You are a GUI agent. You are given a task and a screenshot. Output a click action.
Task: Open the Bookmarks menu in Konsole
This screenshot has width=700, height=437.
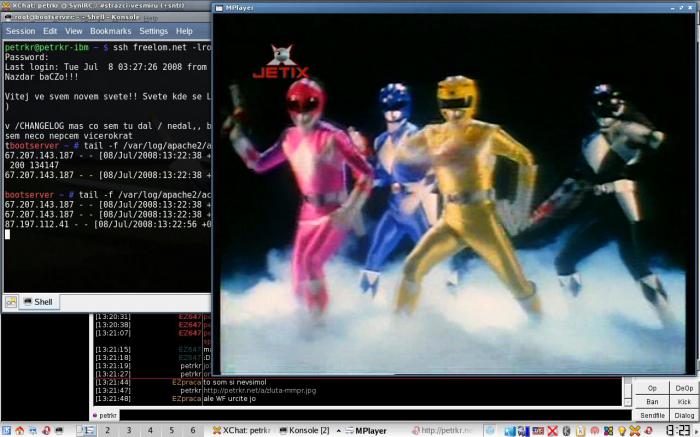pos(111,31)
